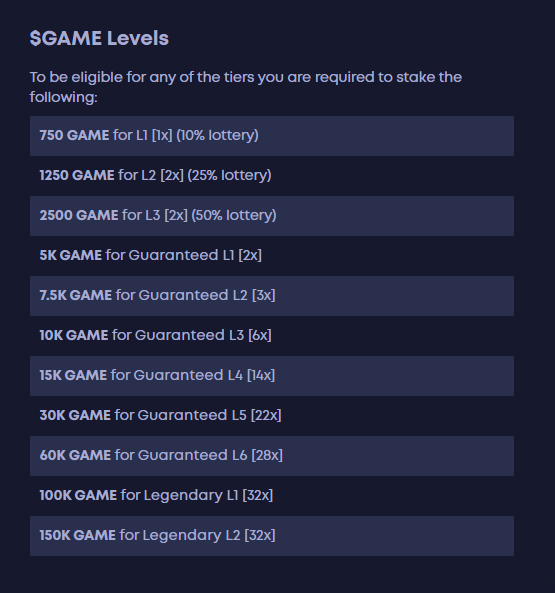Viewport: 555px width, 593px height.
Task: Select the 750 GAME L1 tier row
Action: [x=272, y=136]
